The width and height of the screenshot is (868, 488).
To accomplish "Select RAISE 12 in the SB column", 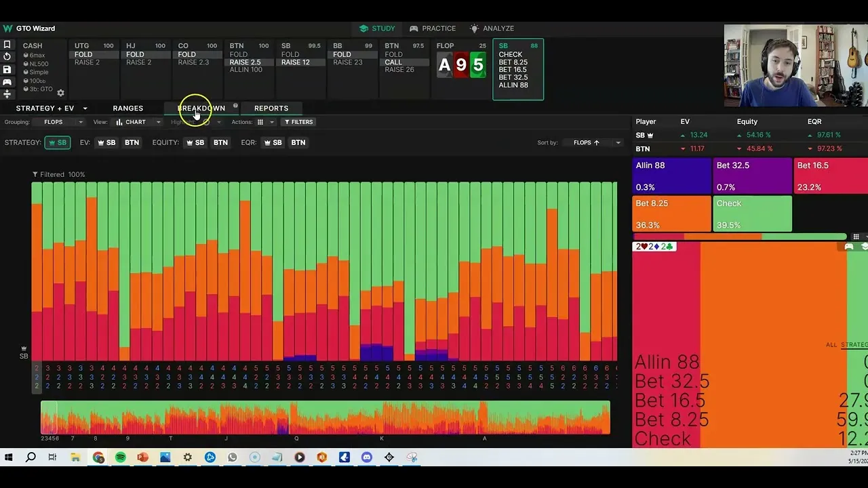I will [296, 62].
